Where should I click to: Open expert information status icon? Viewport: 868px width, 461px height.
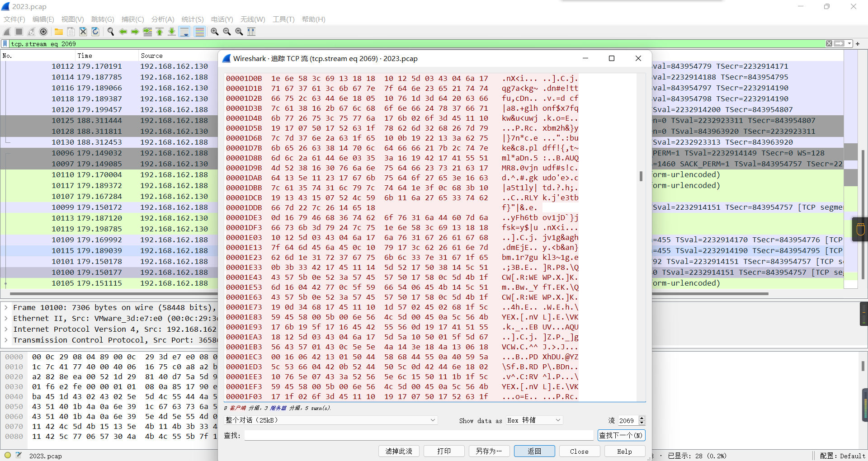point(8,456)
